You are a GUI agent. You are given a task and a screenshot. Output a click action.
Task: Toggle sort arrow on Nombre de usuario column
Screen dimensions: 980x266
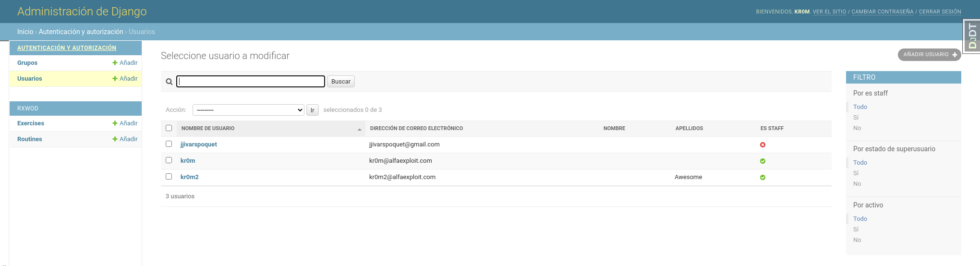point(360,129)
